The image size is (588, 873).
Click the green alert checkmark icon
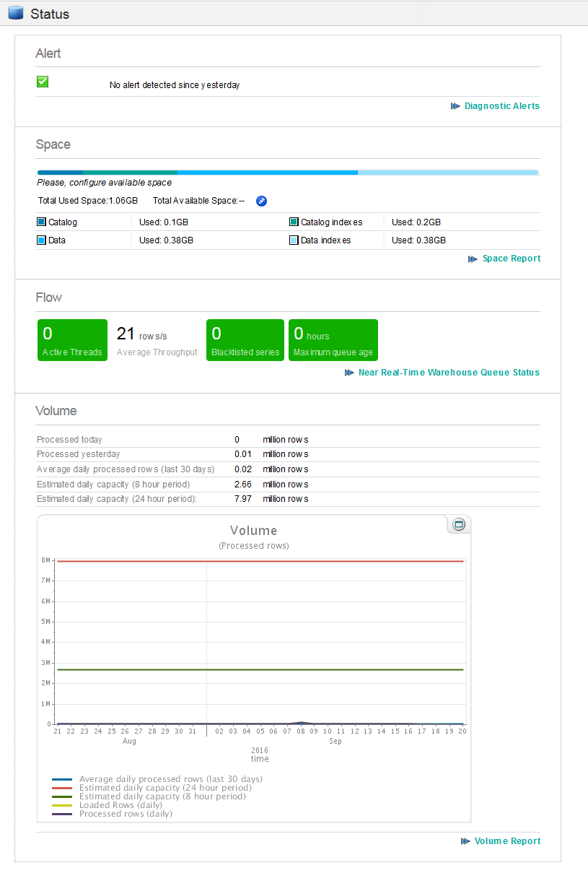point(43,82)
